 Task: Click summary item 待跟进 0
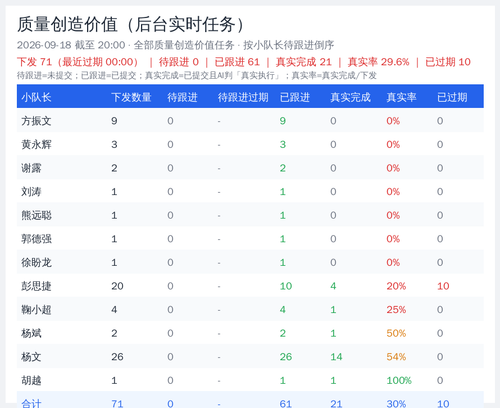(179, 62)
